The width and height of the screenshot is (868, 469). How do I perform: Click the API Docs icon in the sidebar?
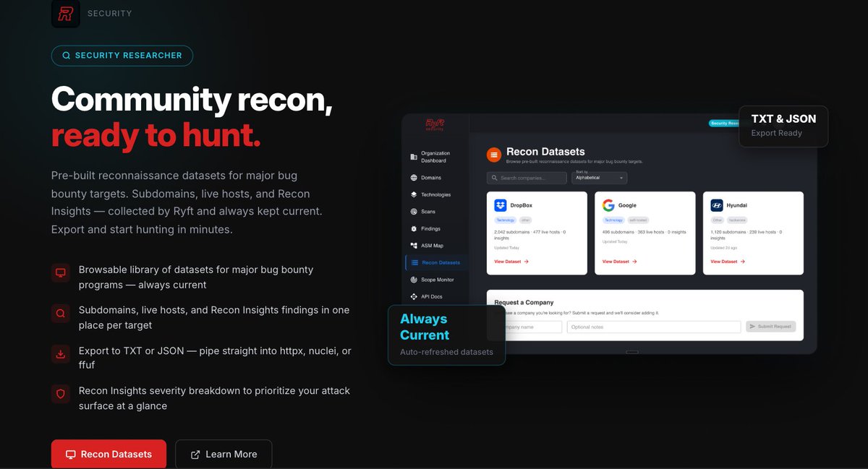(x=414, y=296)
